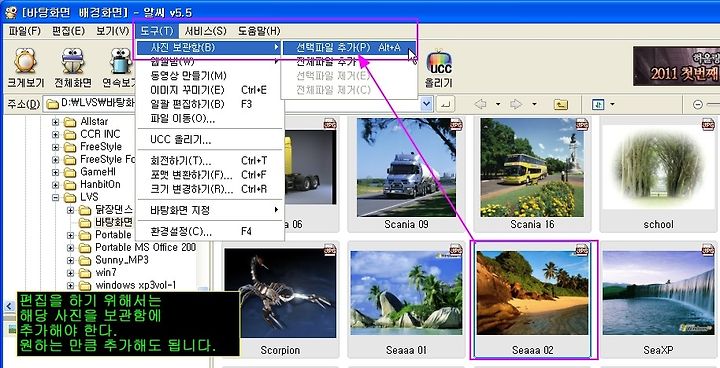
Task: Select 일괄 편집하기(B) menu entry
Action: tap(209, 104)
